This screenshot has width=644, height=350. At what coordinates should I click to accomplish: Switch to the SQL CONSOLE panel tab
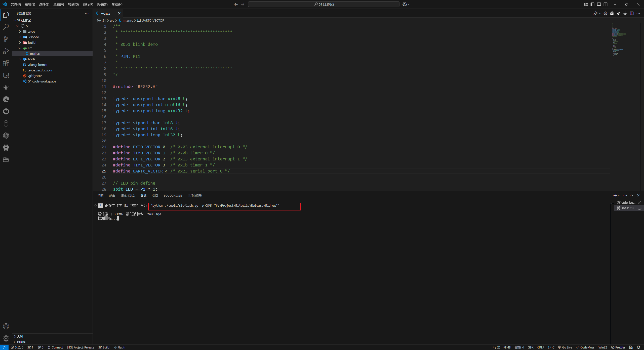point(173,196)
